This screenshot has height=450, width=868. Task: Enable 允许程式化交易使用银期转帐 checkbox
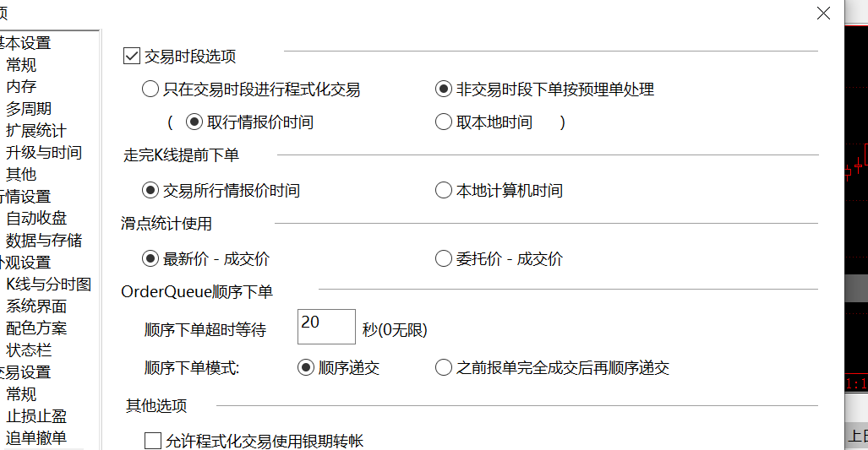coord(153,441)
